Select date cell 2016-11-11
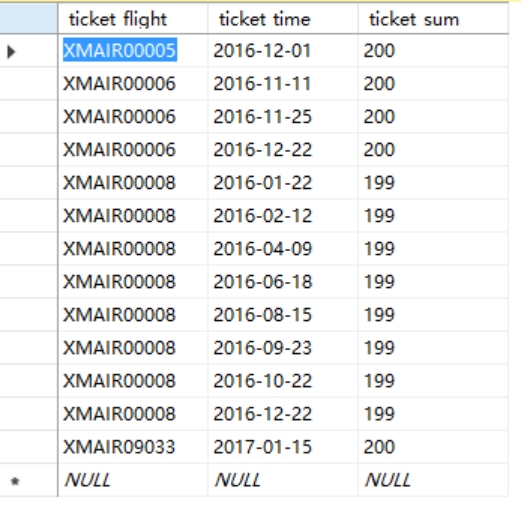This screenshot has width=521, height=506. (x=283, y=83)
